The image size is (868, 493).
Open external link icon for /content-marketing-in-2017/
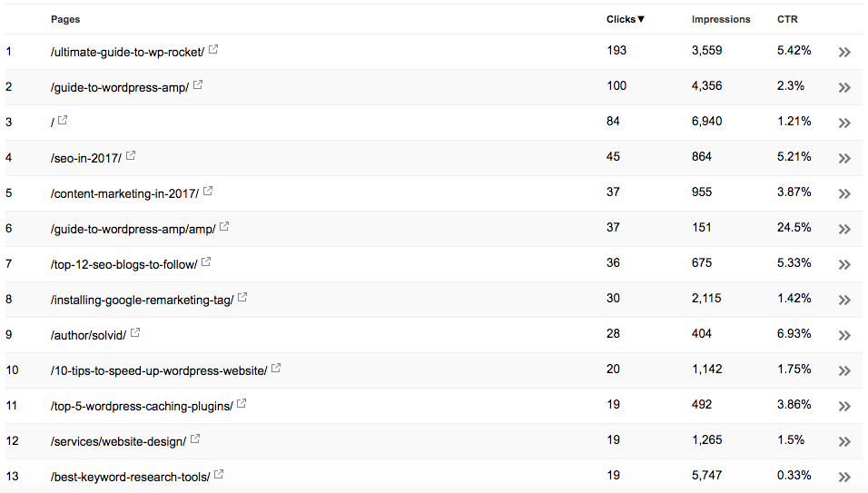[208, 192]
